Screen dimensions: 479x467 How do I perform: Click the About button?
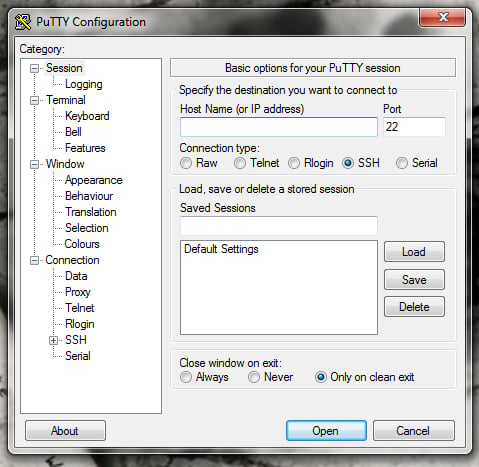coord(65,431)
